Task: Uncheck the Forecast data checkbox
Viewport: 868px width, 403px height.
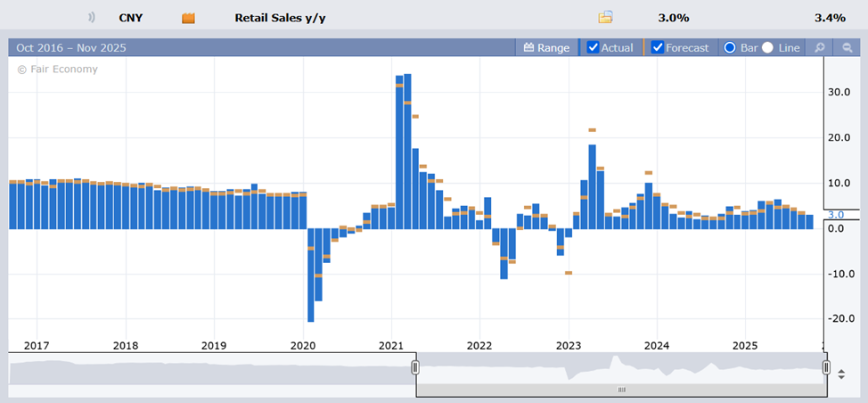Action: pos(658,48)
